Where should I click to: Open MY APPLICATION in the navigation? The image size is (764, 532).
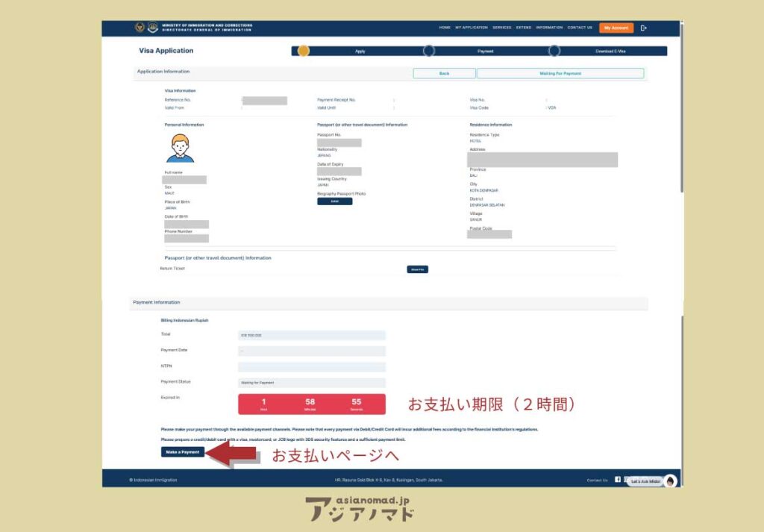(x=471, y=28)
